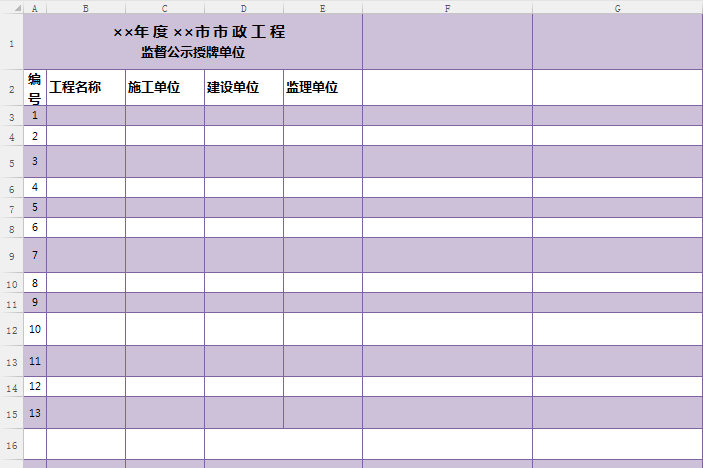Screen dimensions: 703x468
Task: Click the 工程名称 cell for entry 10
Action: click(x=85, y=329)
